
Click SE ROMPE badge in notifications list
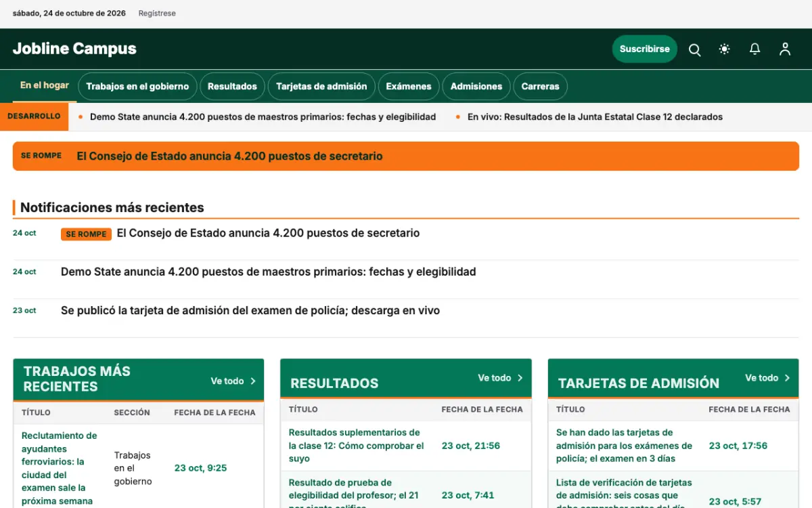tap(86, 234)
